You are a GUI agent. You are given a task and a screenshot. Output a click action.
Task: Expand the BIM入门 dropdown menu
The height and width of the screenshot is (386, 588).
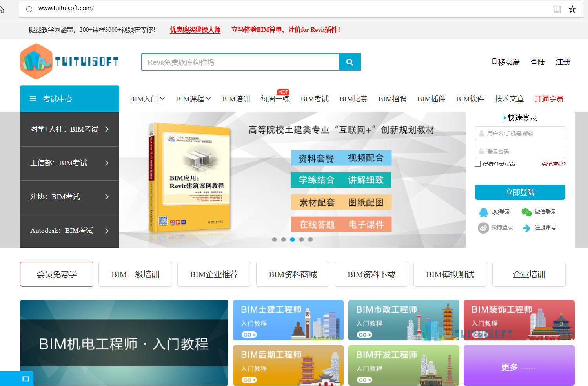pyautogui.click(x=147, y=99)
